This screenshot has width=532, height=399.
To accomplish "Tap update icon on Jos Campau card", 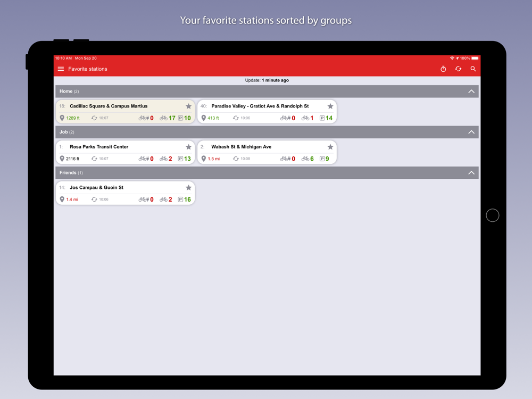I will tap(94, 199).
